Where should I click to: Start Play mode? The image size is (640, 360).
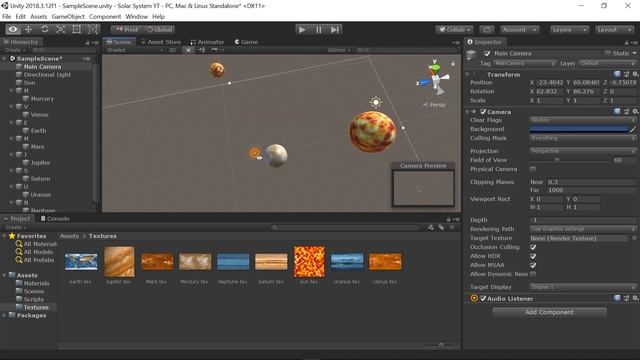(302, 29)
